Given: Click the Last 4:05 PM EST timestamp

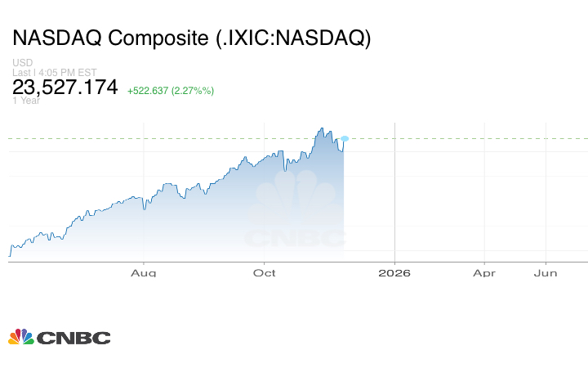Looking at the screenshot, I should 55,72.
